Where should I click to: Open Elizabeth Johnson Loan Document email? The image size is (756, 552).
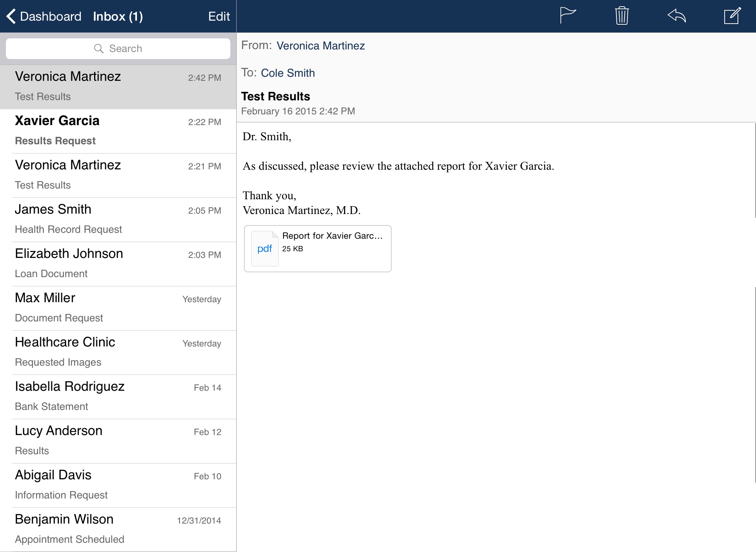118,264
